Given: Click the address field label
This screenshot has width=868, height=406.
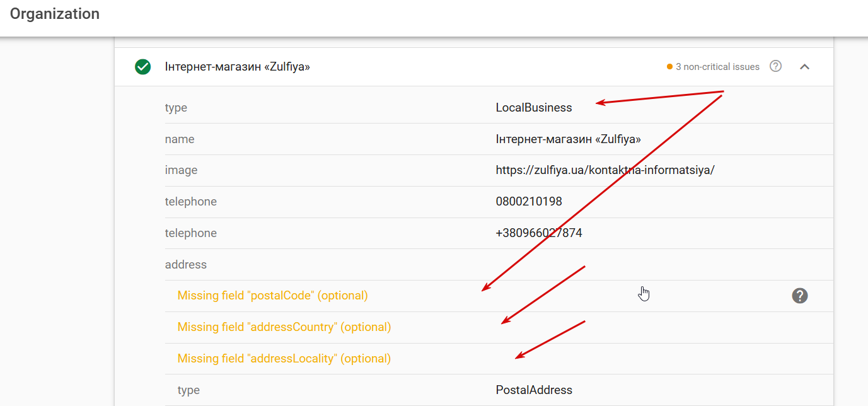Looking at the screenshot, I should tap(186, 265).
